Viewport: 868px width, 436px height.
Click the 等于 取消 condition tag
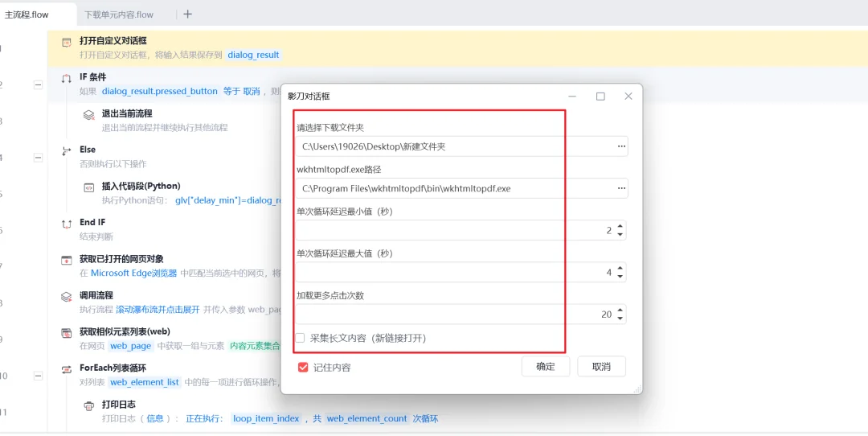[241, 92]
